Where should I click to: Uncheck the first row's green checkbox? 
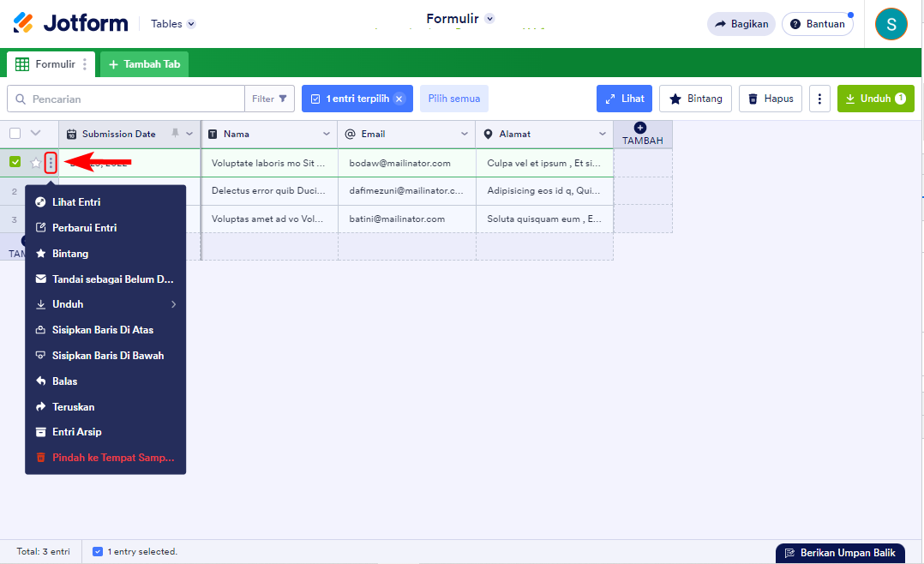coord(15,162)
